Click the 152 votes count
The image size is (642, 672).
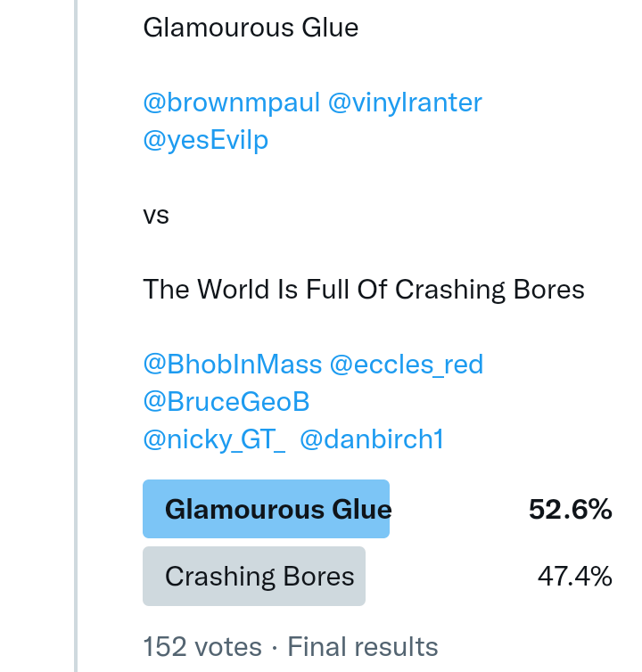(202, 646)
